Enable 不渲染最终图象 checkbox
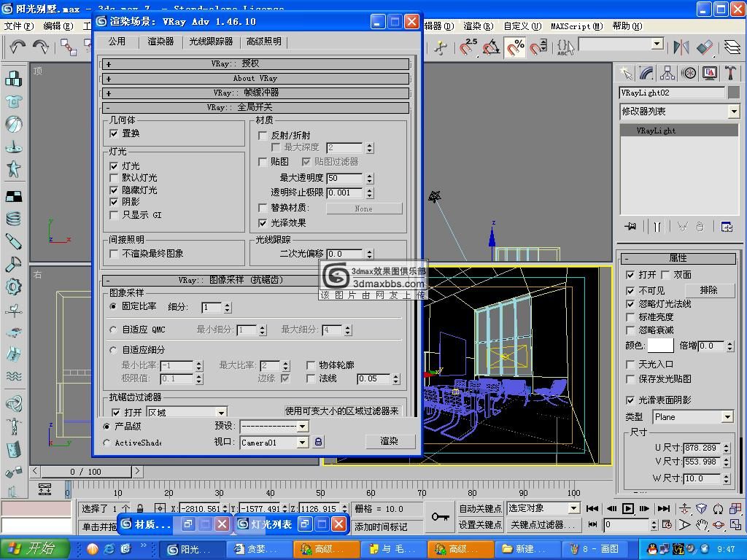The image size is (747, 560). pyautogui.click(x=114, y=254)
